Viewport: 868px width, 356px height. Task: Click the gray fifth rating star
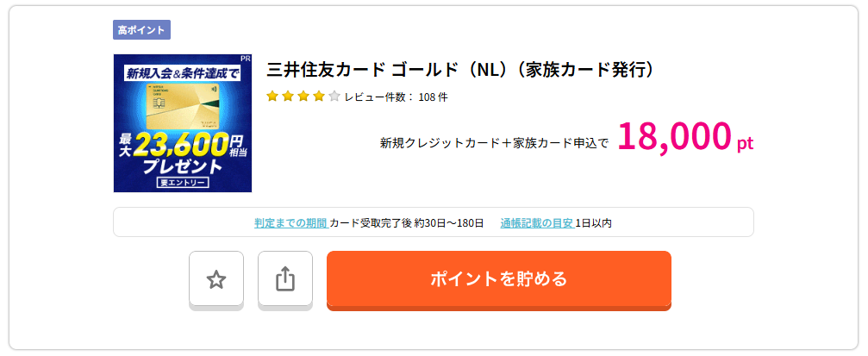[334, 97]
